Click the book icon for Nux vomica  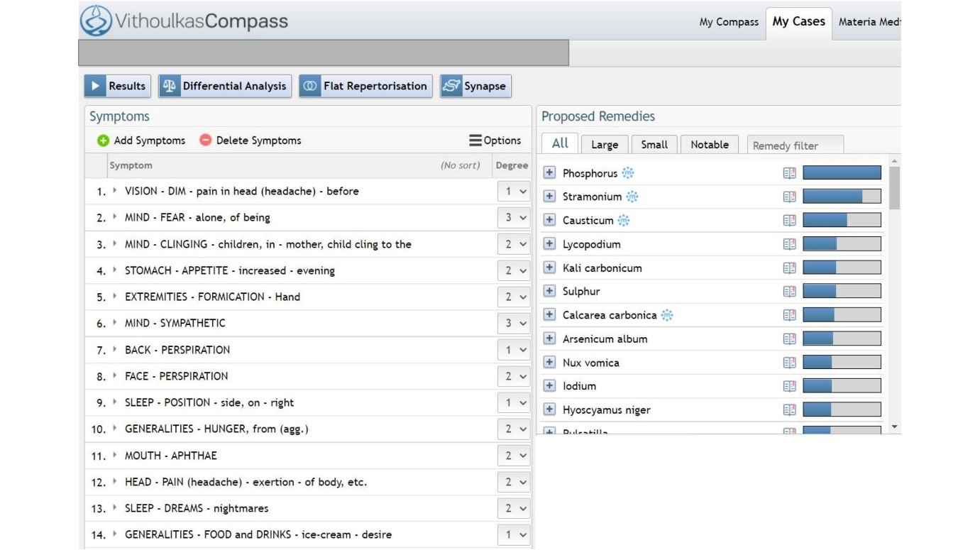[x=789, y=363]
